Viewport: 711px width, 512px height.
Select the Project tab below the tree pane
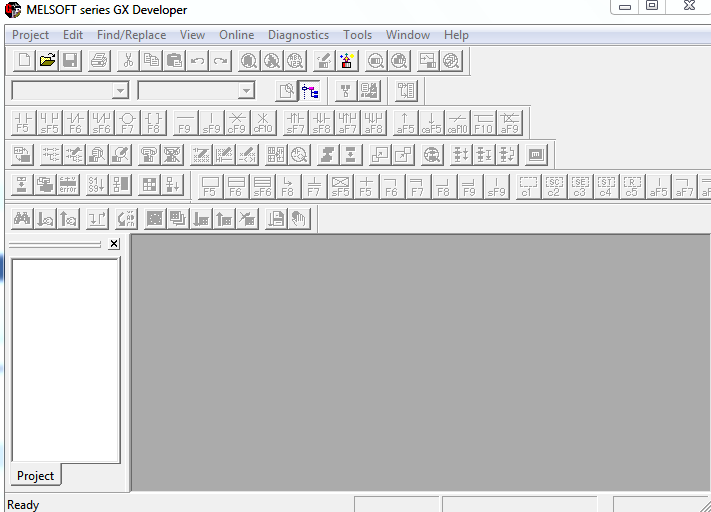click(35, 475)
